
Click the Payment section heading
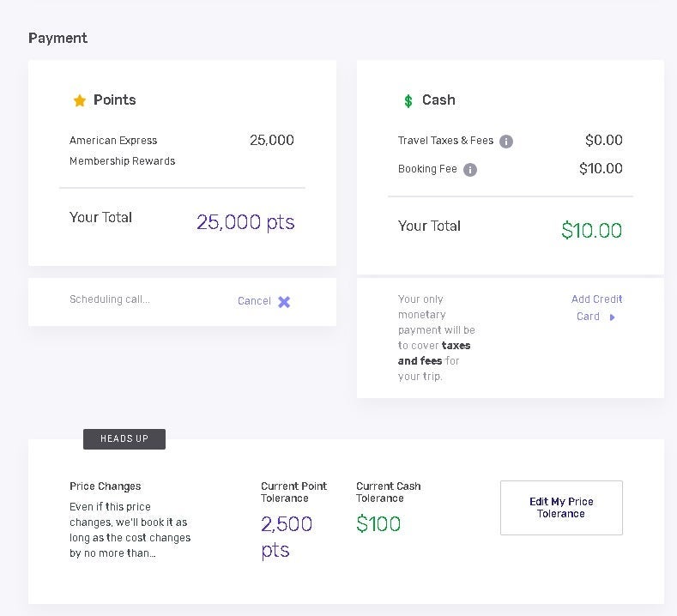coord(58,38)
